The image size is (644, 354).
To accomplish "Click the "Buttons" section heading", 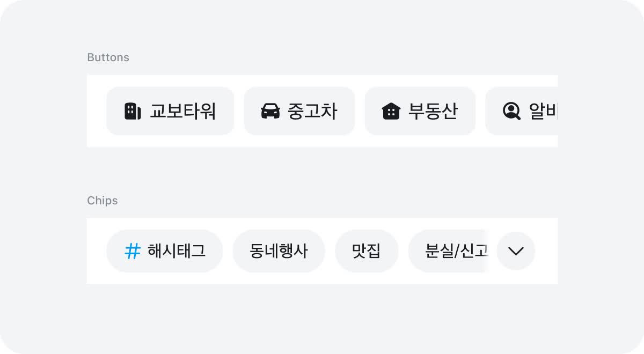I will click(108, 57).
